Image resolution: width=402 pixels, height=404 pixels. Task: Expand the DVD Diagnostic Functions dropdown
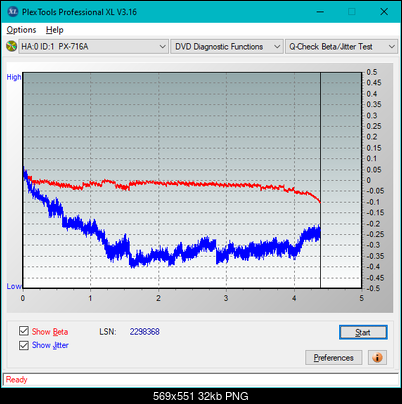click(227, 47)
